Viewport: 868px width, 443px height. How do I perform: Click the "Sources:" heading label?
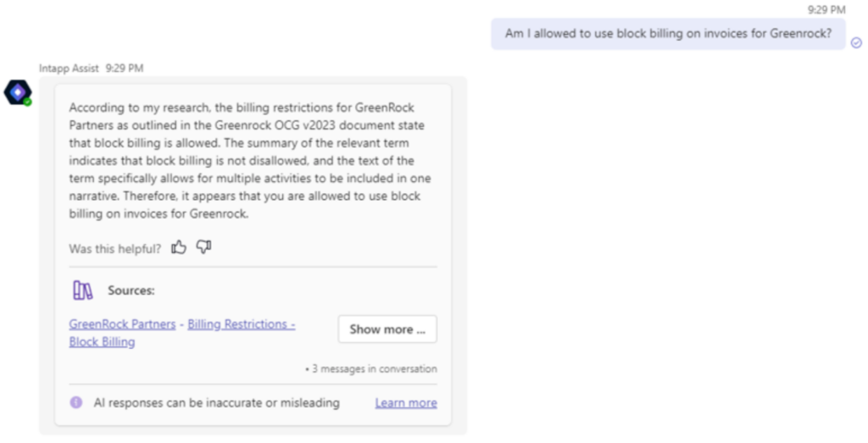pos(131,291)
